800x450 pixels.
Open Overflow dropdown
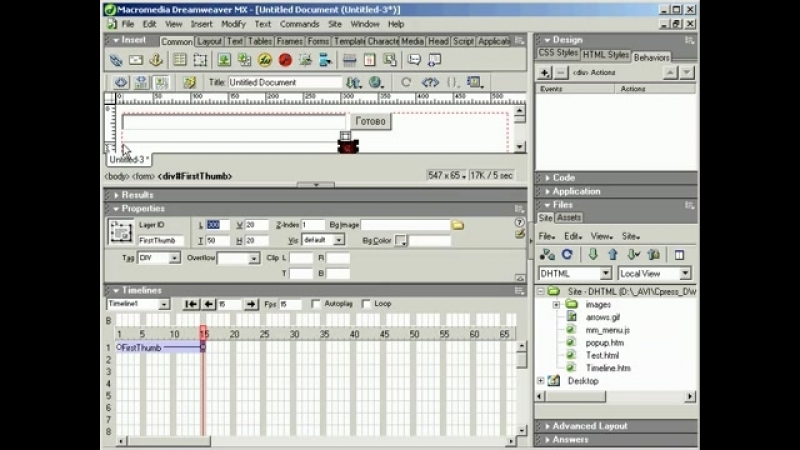pyautogui.click(x=254, y=259)
